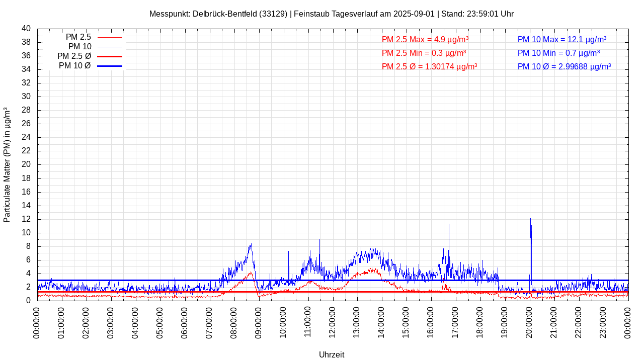Click the red PM 2.5 Ø average readout
This screenshot has width=644, height=362.
tap(429, 66)
